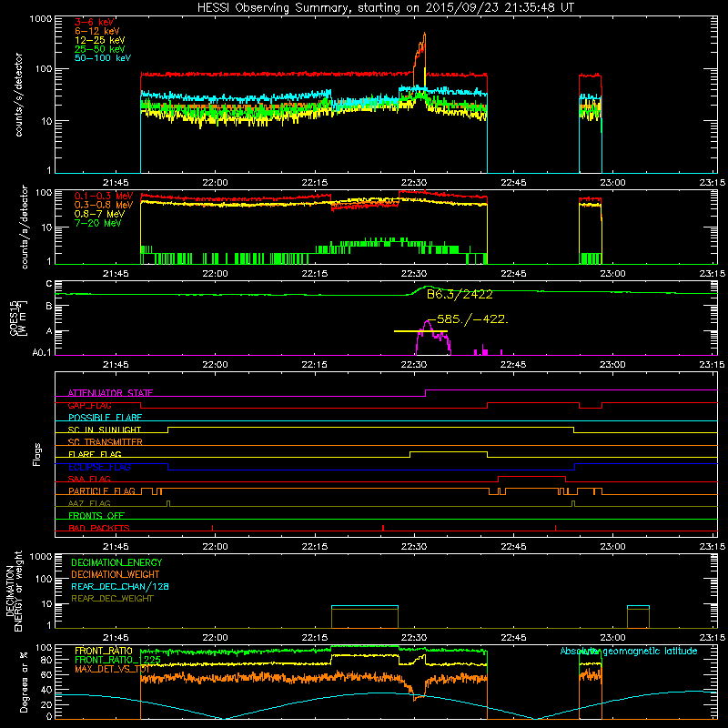Click the -585./-422. position annotation
This screenshot has height=728, width=728.
[x=468, y=319]
